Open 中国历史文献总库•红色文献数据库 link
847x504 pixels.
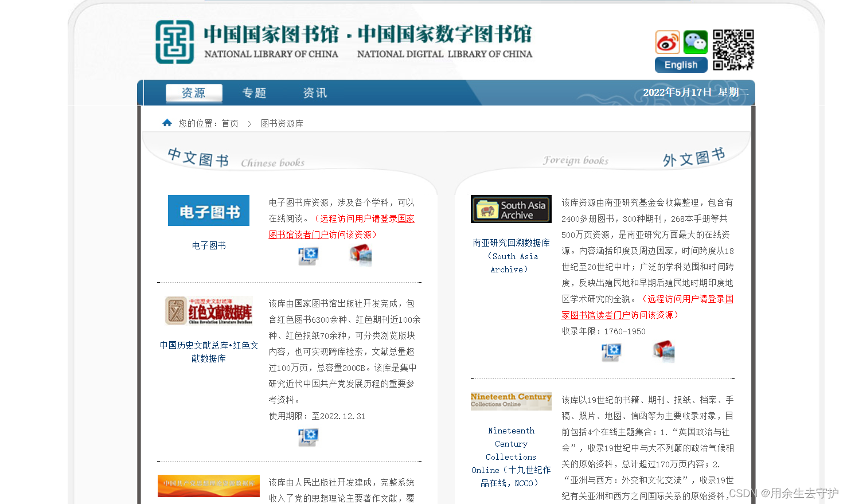(209, 351)
